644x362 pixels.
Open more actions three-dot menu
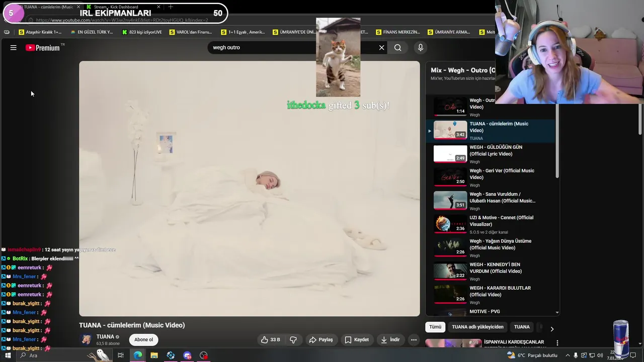[x=414, y=340]
